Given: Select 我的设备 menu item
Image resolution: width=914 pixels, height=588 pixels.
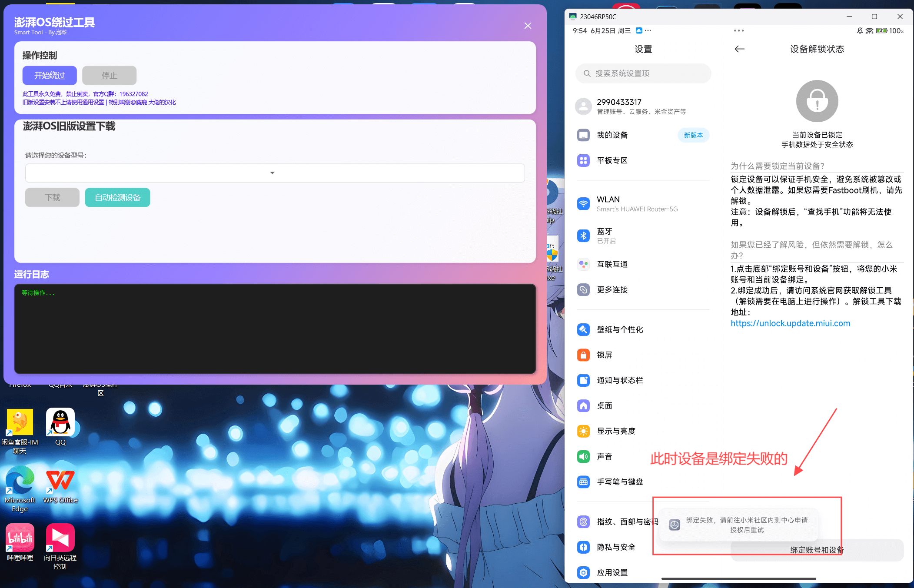Looking at the screenshot, I should tap(612, 135).
